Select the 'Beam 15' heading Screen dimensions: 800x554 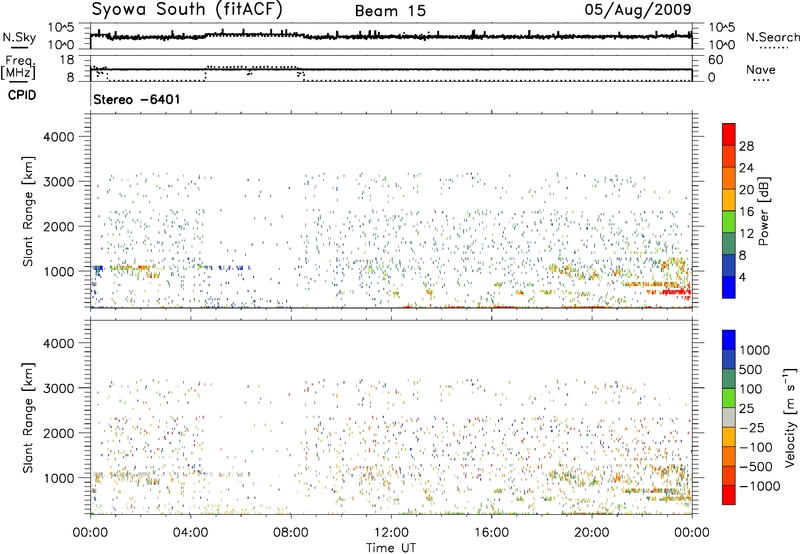tap(390, 11)
